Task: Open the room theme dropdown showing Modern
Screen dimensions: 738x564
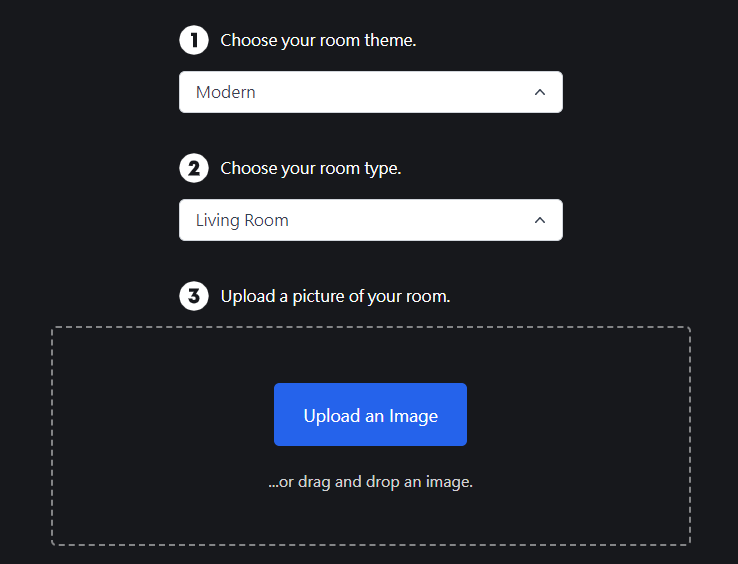Action: pyautogui.click(x=370, y=92)
